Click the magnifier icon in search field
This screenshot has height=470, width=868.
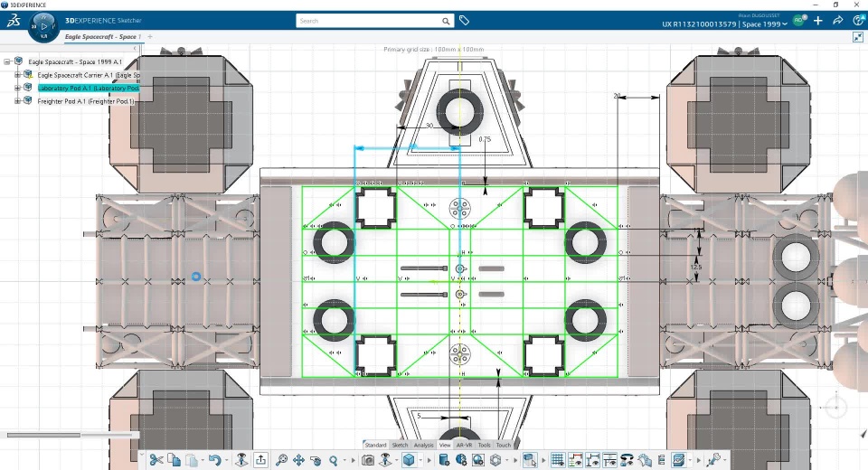click(x=446, y=21)
